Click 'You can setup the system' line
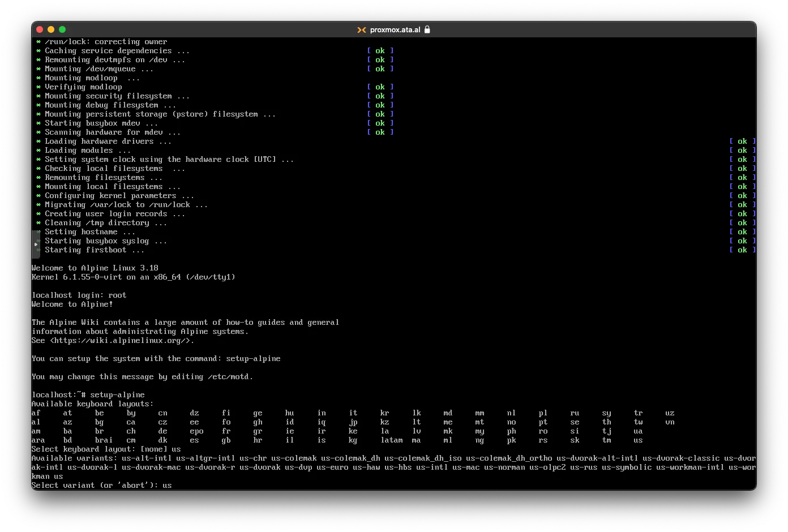Screen dimensions: 788x532 [x=156, y=359]
